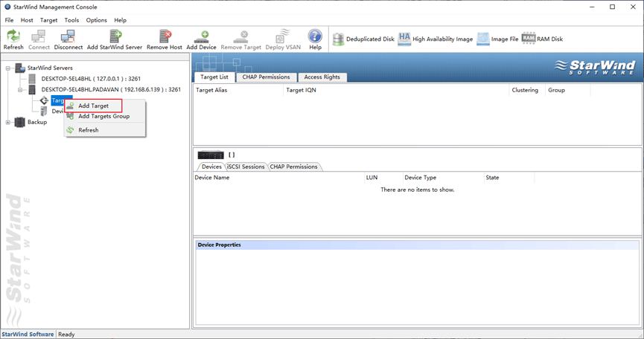Select DESKTOP-5EL4BHL.PADAVAN (192.168.6.139) server
This screenshot has height=339, width=644.
(x=111, y=89)
